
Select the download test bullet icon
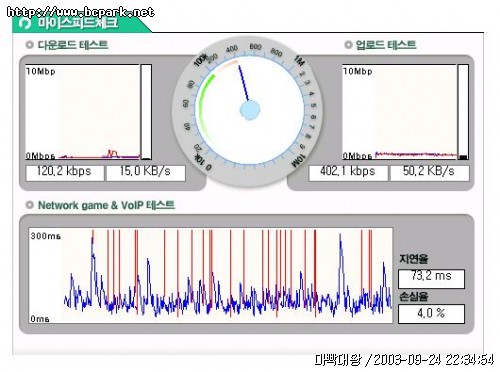coord(30,45)
